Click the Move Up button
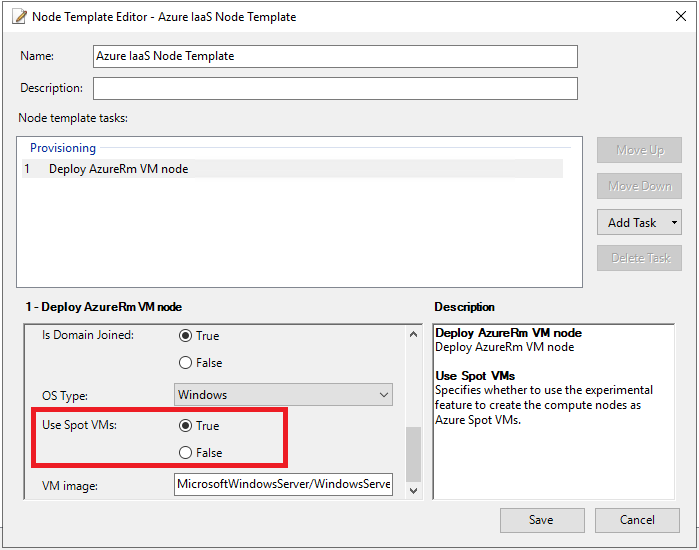699x550 pixels. (639, 150)
